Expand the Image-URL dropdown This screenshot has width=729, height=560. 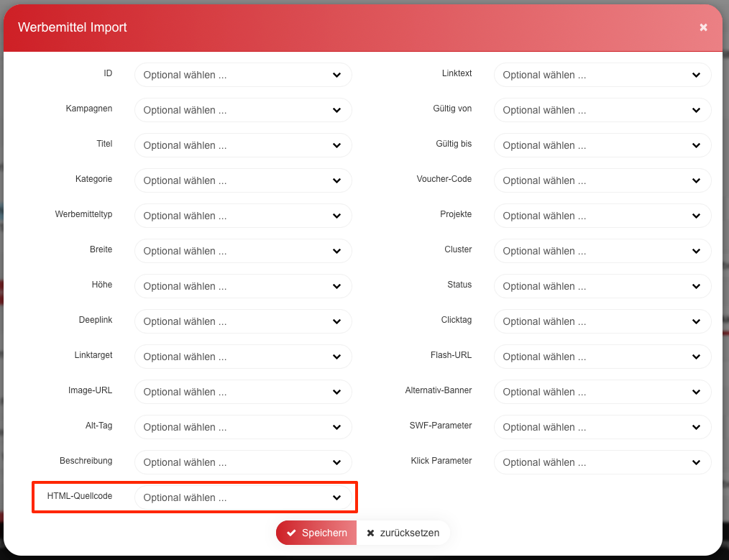[243, 392]
